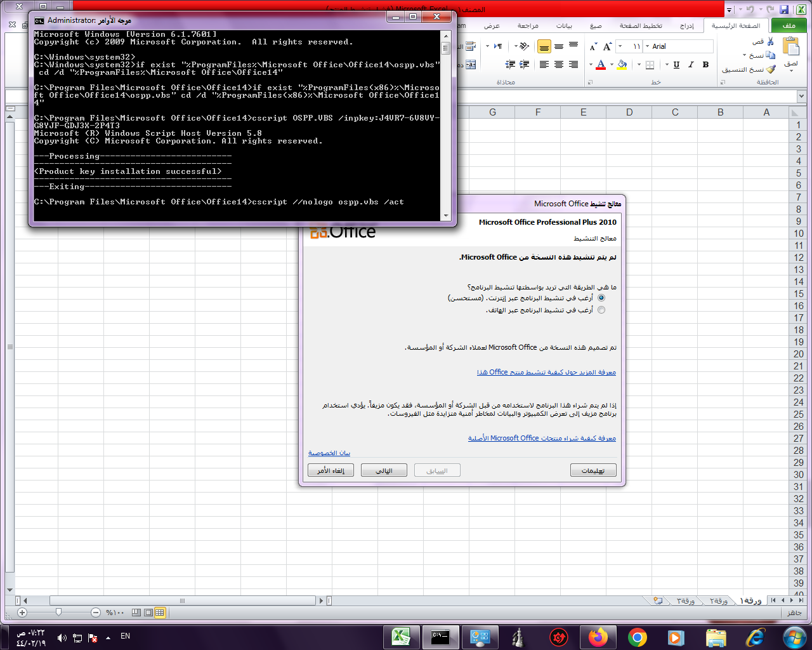Click التالي (Next) in activation wizard
This screenshot has width=812, height=650.
pos(384,471)
